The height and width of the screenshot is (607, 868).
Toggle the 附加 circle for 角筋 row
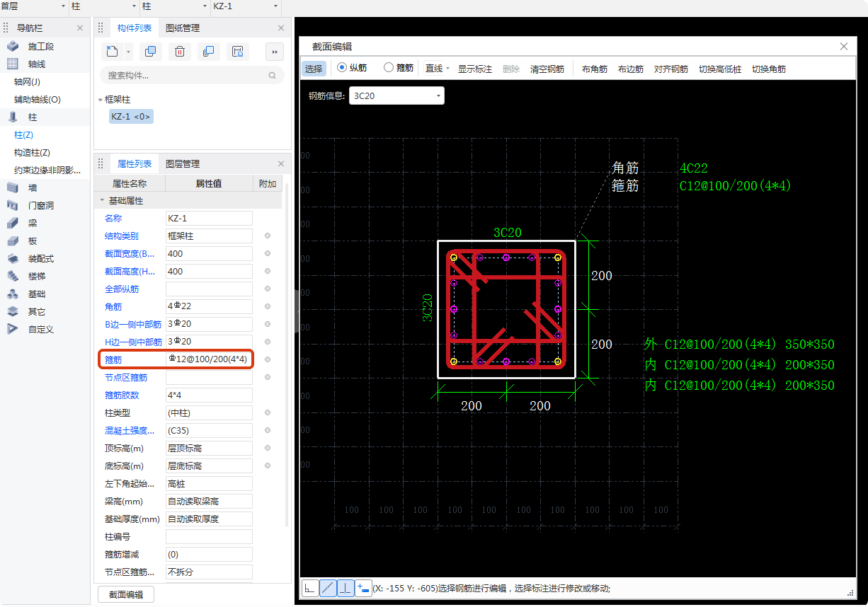point(268,307)
